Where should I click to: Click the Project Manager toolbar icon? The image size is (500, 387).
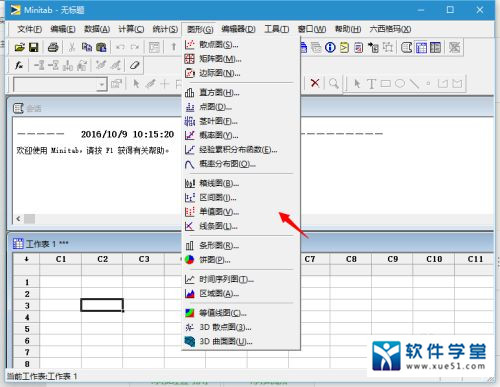pyautogui.click(x=435, y=47)
